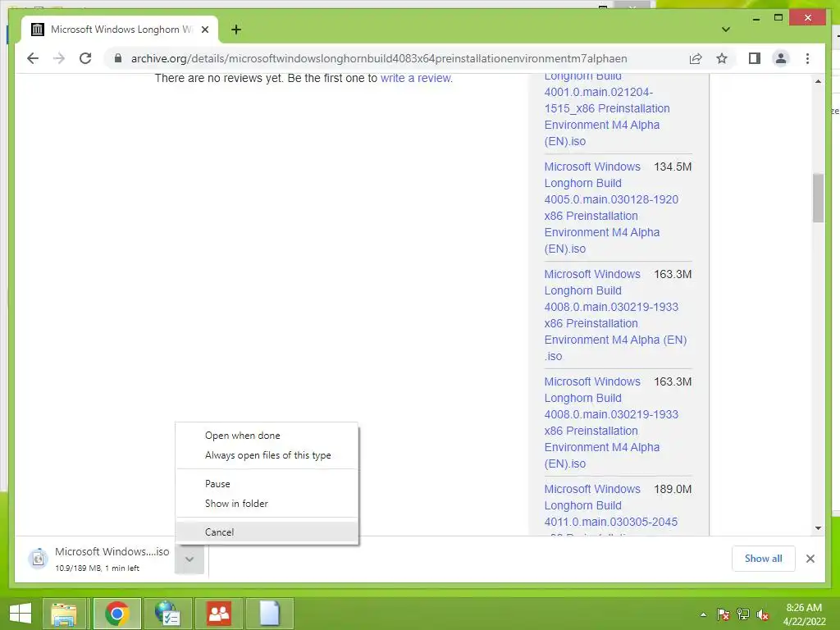The image size is (840, 630).
Task: Share this page via address bar icon
Action: tap(696, 58)
